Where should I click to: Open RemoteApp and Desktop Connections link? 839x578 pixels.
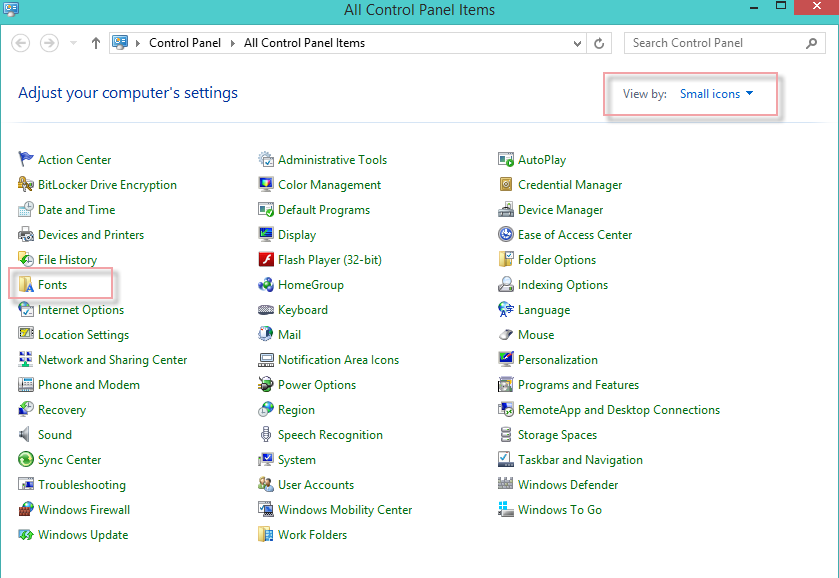pos(619,410)
